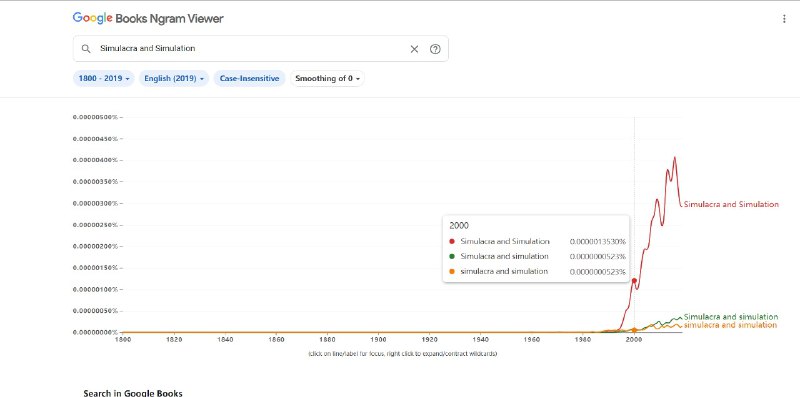
Task: Open the 1800 - 2019 year range dropdown
Action: click(x=104, y=79)
